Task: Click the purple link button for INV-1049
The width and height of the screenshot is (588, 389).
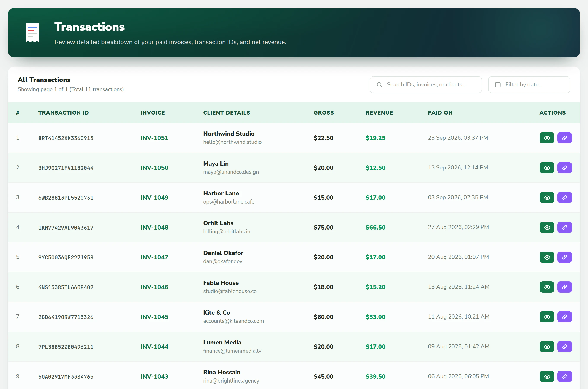Action: (564, 198)
